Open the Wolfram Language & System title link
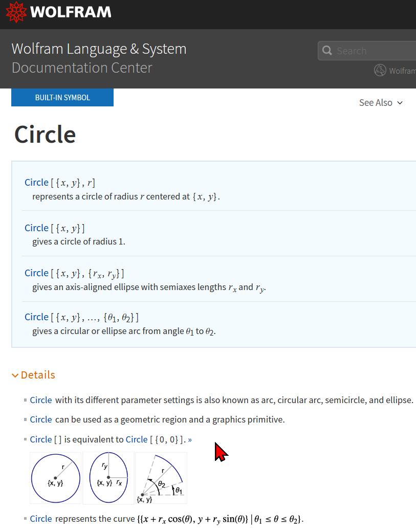The image size is (416, 532). click(99, 49)
